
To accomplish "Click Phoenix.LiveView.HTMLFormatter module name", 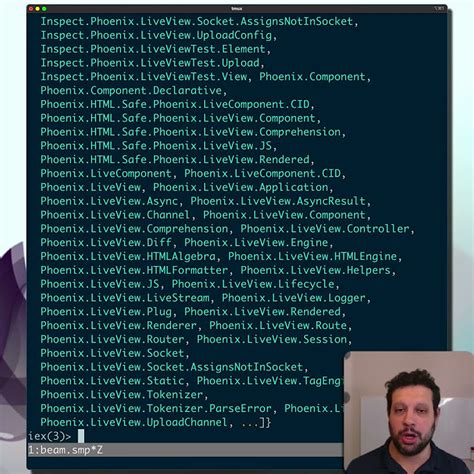I will click(x=134, y=270).
